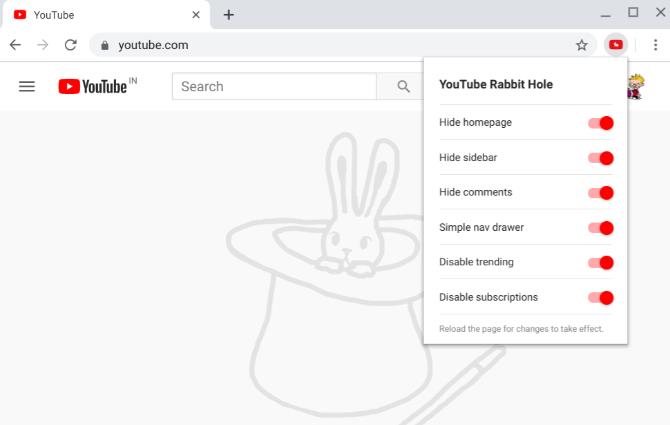Toggle the Hide homepage switch

600,123
